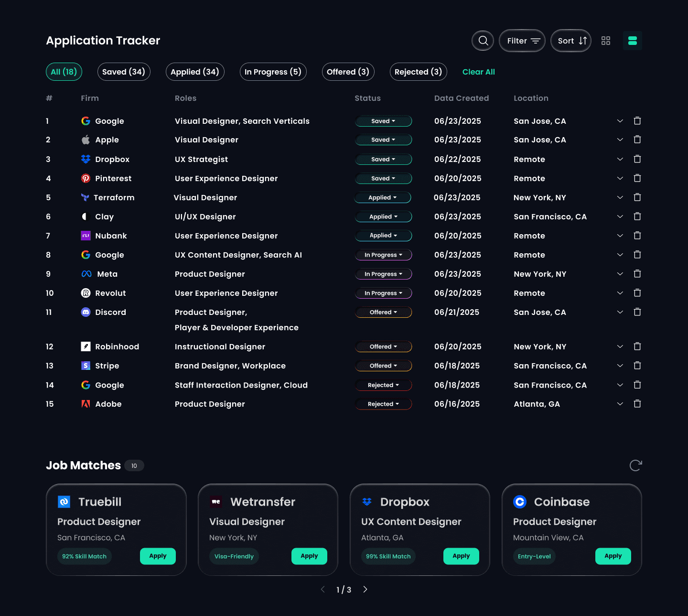The image size is (688, 616).
Task: Select the Saved (34) tab
Action: (x=124, y=72)
